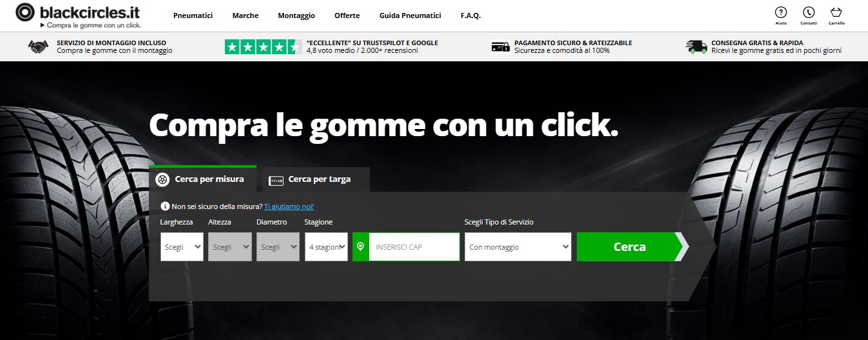Click the Ti aiutiamo noi link
868x340 pixels.
point(289,206)
